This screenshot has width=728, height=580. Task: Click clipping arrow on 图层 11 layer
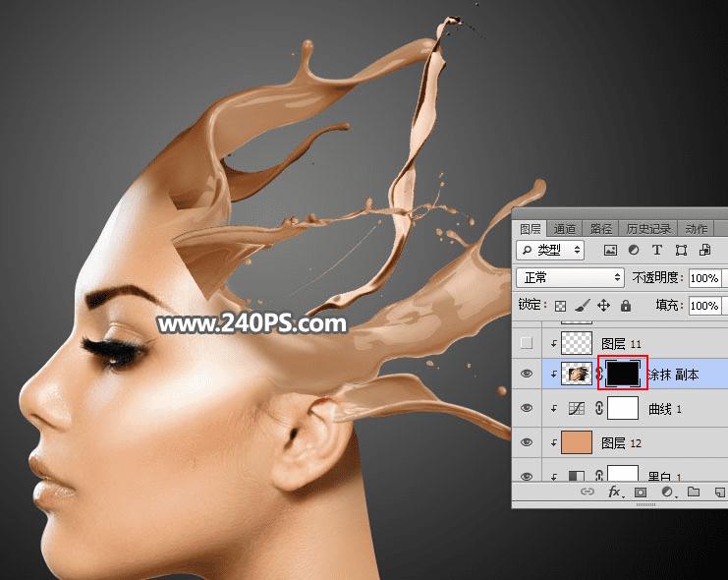(553, 344)
